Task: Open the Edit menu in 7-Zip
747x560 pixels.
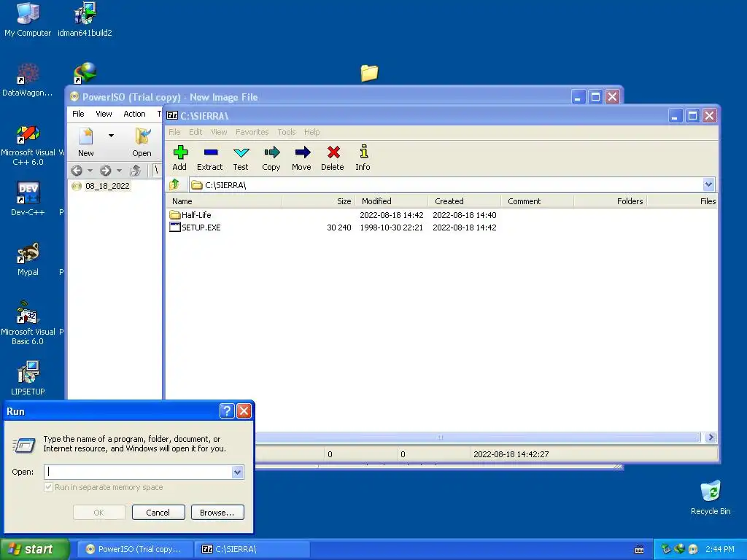Action: [196, 132]
